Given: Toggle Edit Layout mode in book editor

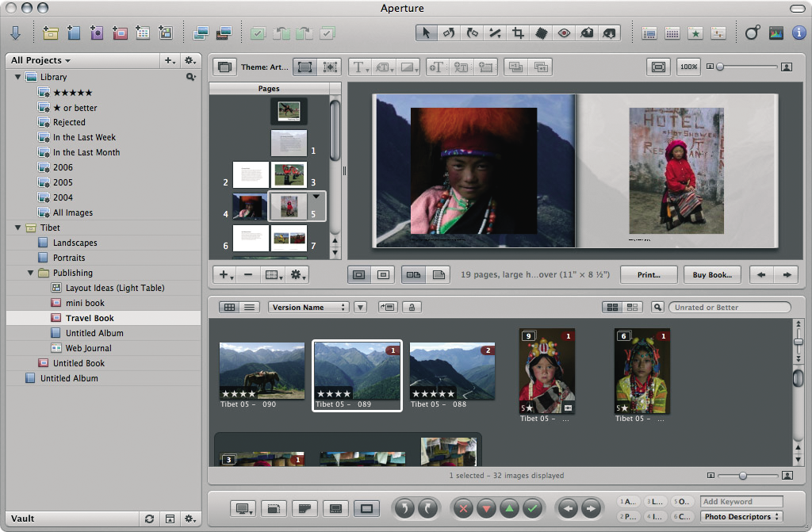Looking at the screenshot, I should (x=330, y=67).
